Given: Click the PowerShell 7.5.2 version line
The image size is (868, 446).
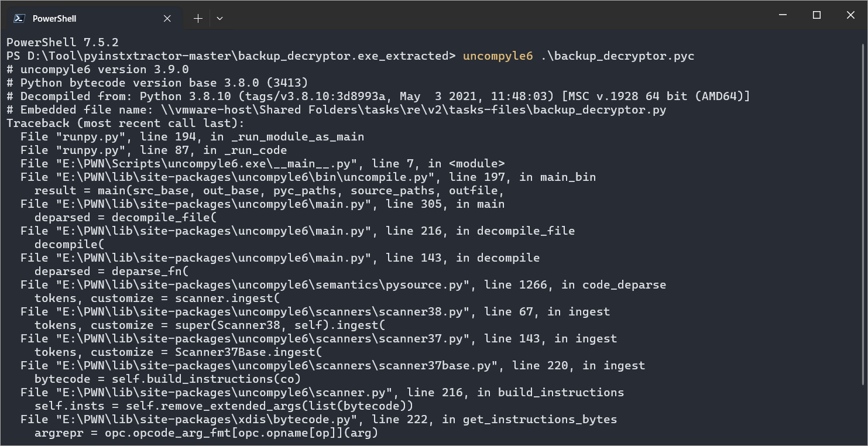Looking at the screenshot, I should (63, 43).
